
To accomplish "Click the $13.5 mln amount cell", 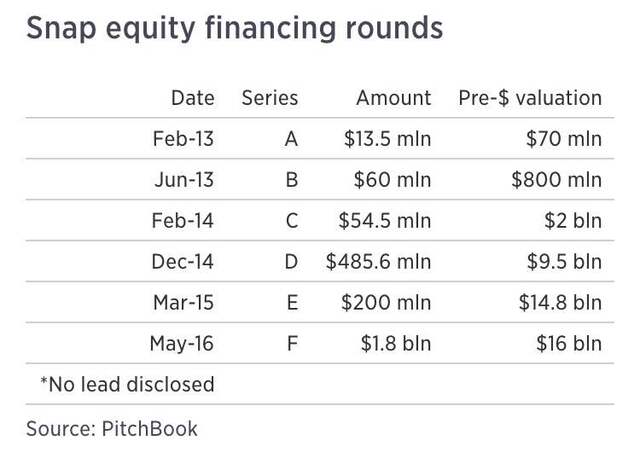I will point(387,139).
